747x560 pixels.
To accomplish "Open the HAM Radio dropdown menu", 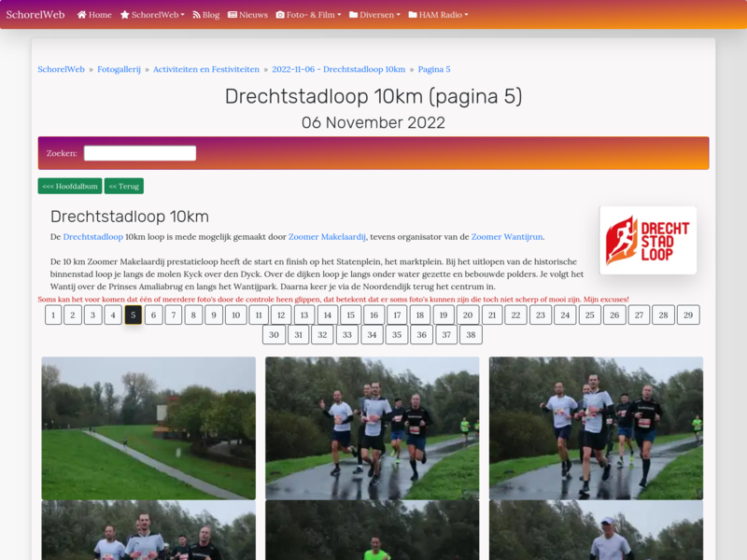I will [x=438, y=15].
